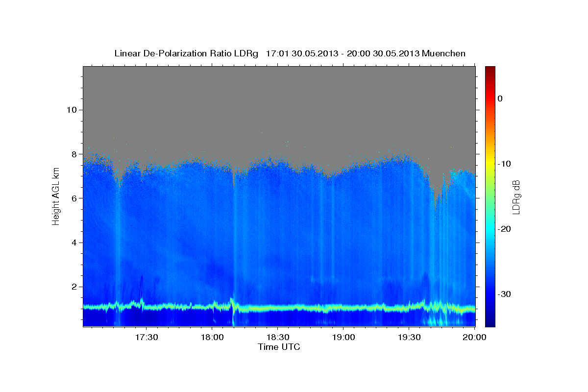Click the plot title mentioning Muenchen
This screenshot has height=392, width=588.
[290, 53]
